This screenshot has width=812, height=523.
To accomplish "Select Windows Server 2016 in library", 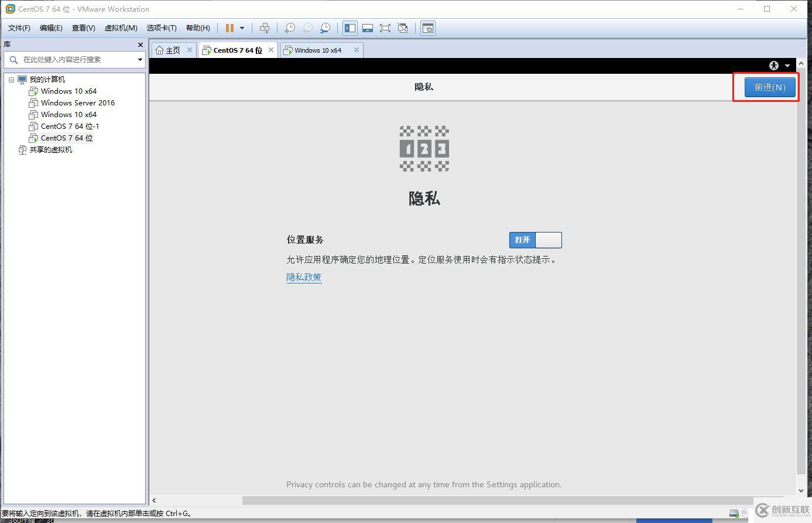I will 78,103.
